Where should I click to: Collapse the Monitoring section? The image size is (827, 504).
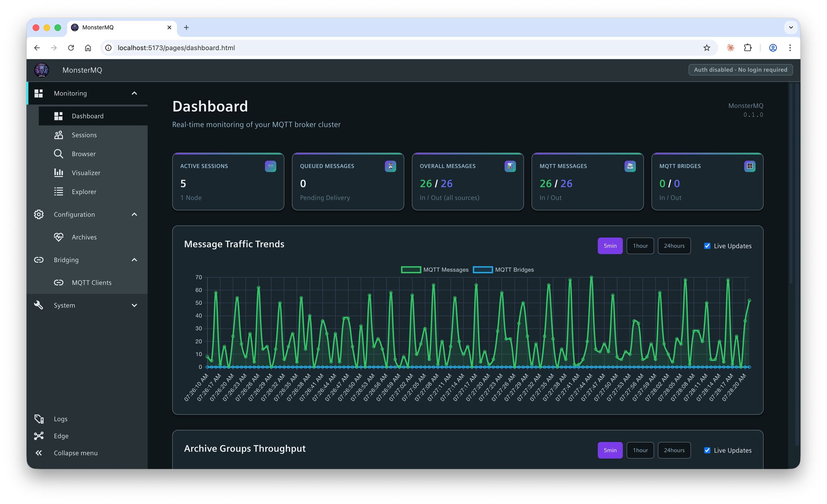click(134, 93)
